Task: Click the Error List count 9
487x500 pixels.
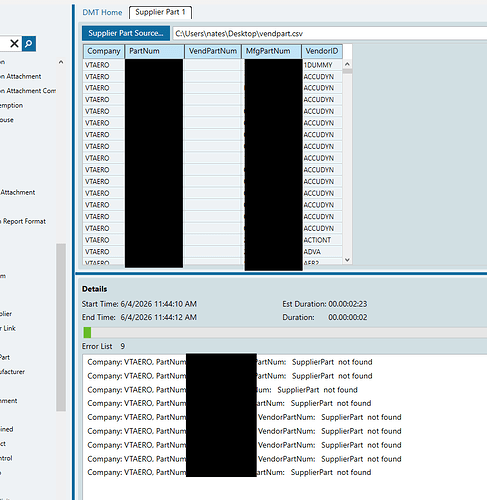Action: click(123, 346)
